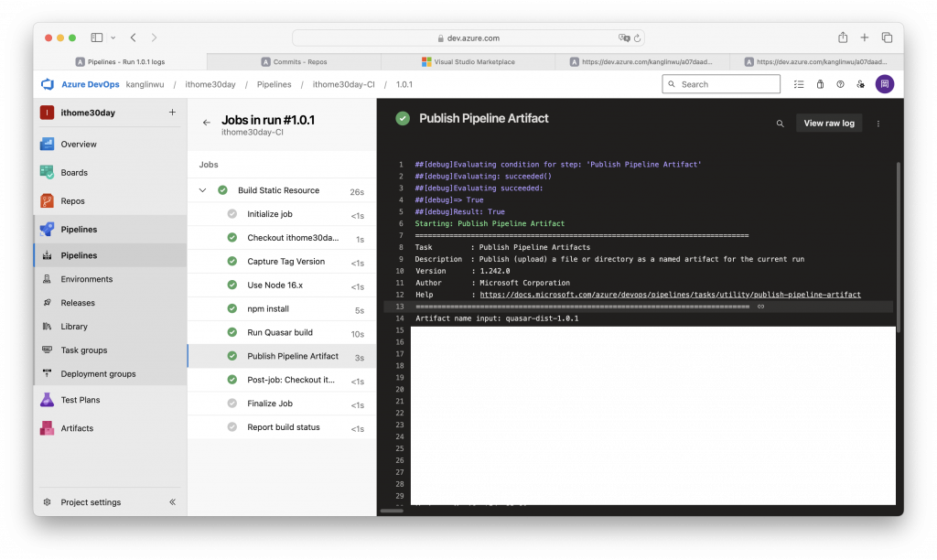Image resolution: width=937 pixels, height=560 pixels.
Task: Open a new Safari tab with plus
Action: [864, 38]
